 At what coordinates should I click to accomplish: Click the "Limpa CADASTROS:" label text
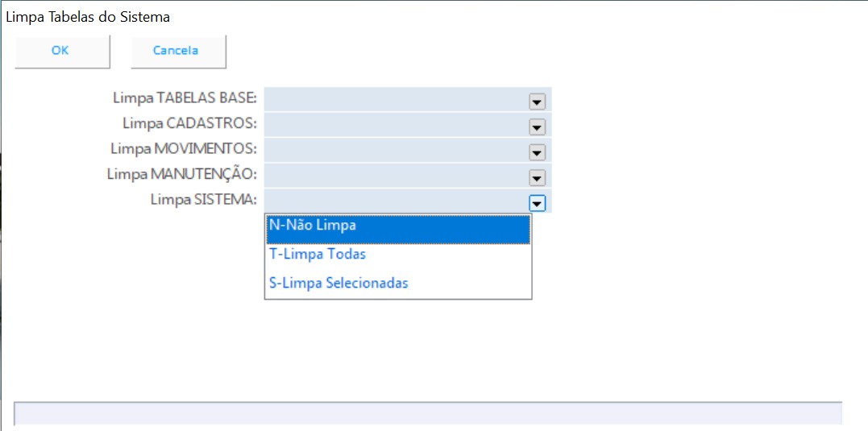coord(189,124)
